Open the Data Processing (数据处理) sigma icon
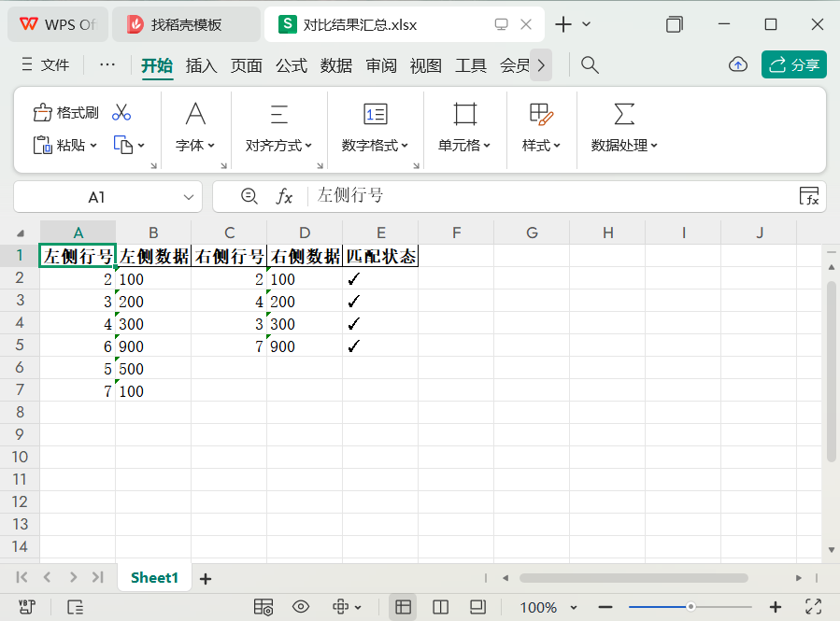The image size is (840, 621). click(624, 114)
